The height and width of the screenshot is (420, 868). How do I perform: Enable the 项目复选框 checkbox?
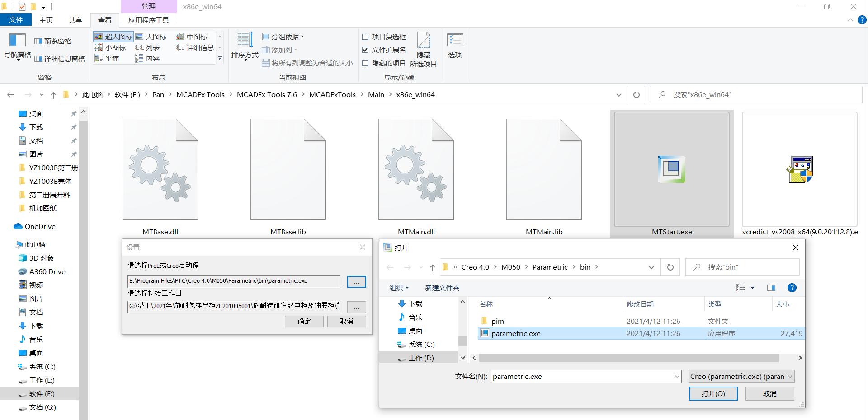click(365, 37)
